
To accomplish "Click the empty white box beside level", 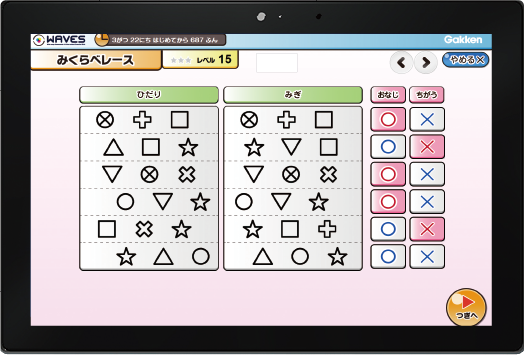I will point(277,62).
